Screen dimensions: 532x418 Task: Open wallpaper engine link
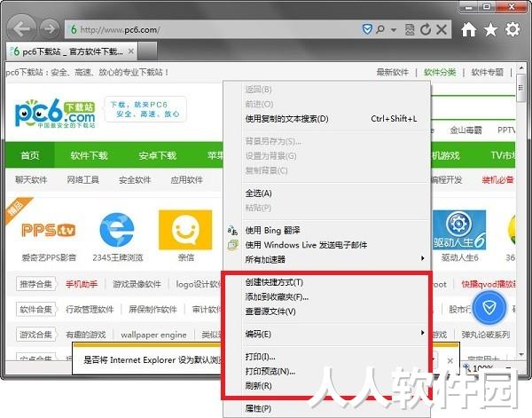153,335
